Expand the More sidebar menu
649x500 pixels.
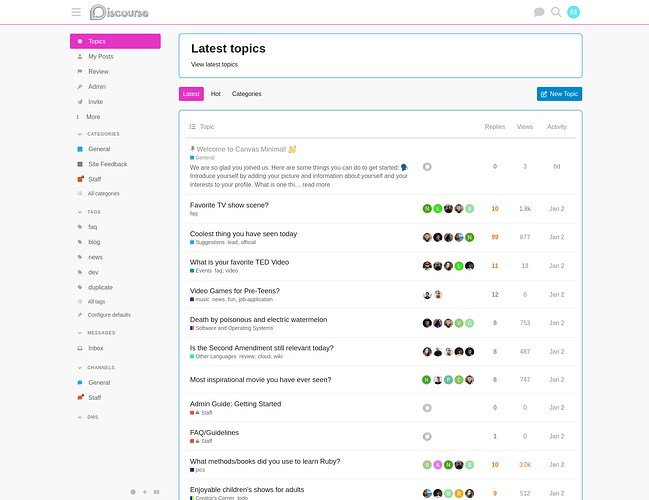[x=93, y=117]
